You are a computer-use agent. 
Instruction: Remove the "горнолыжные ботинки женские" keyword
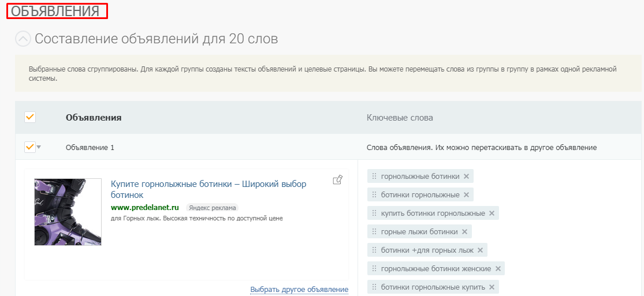(498, 269)
